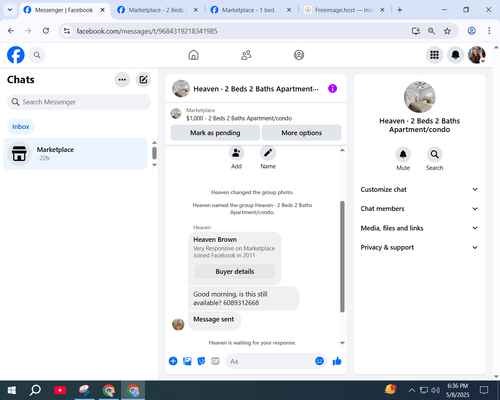The image size is (500, 400).
Task: Click the install app icon in address bar
Action: point(415,31)
